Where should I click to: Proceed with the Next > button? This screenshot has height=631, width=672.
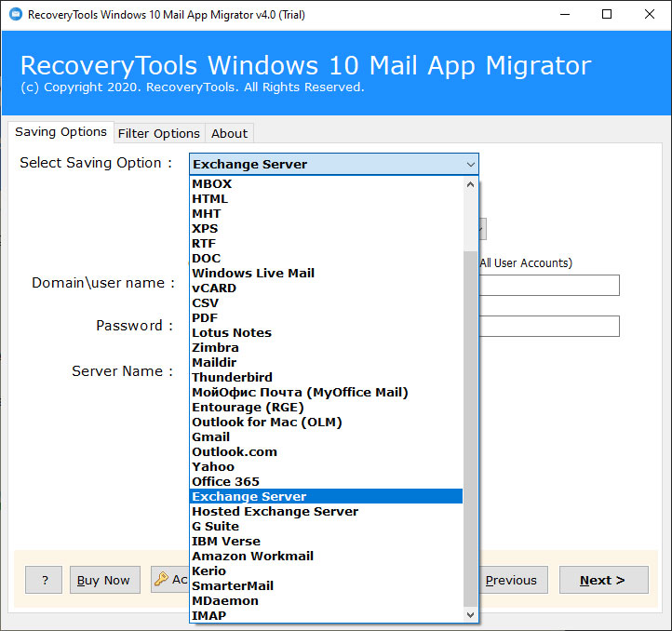click(x=604, y=580)
